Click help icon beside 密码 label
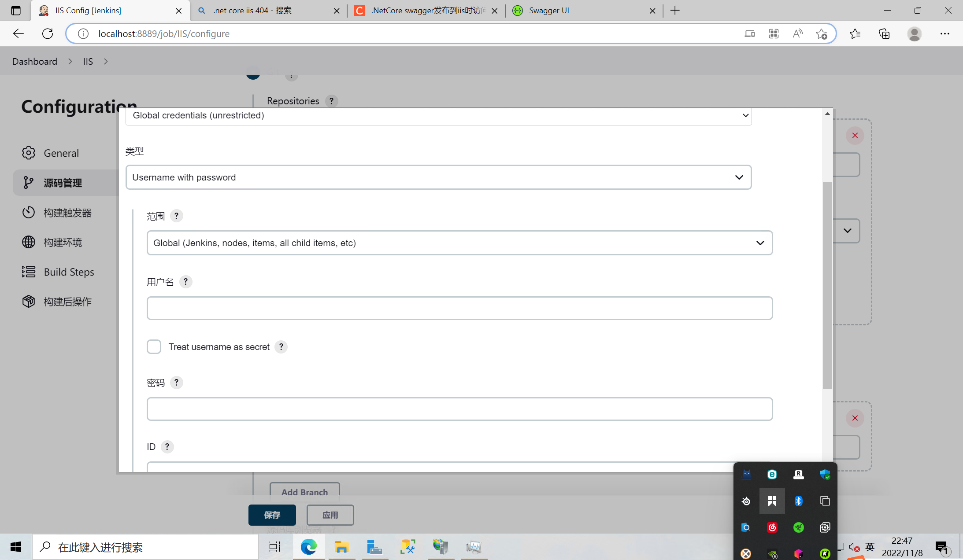The width and height of the screenshot is (963, 560). (176, 383)
